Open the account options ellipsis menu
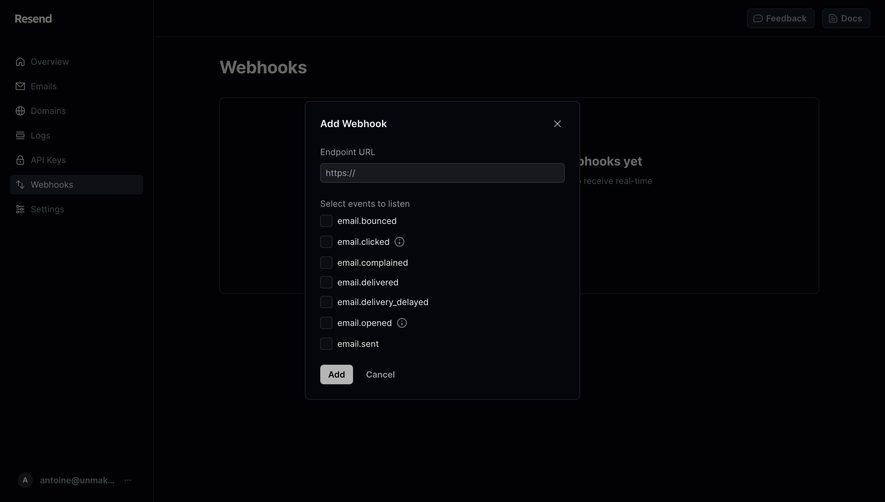 [x=128, y=480]
